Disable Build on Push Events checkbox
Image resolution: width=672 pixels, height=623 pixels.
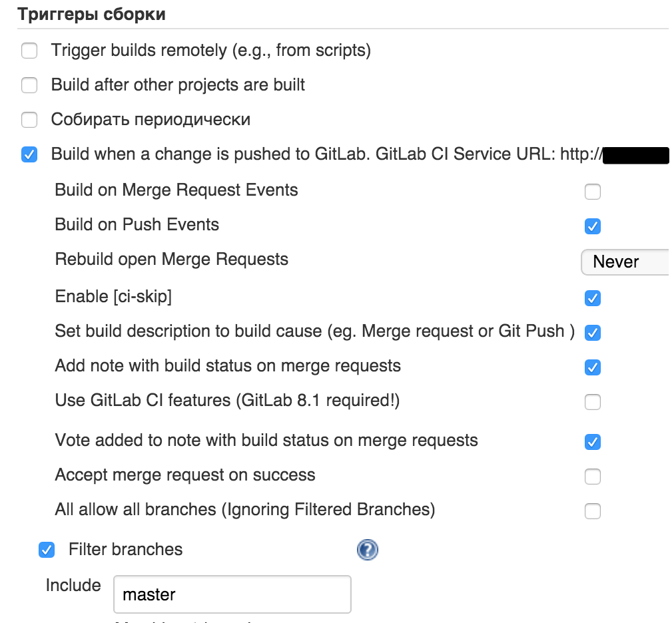point(592,226)
